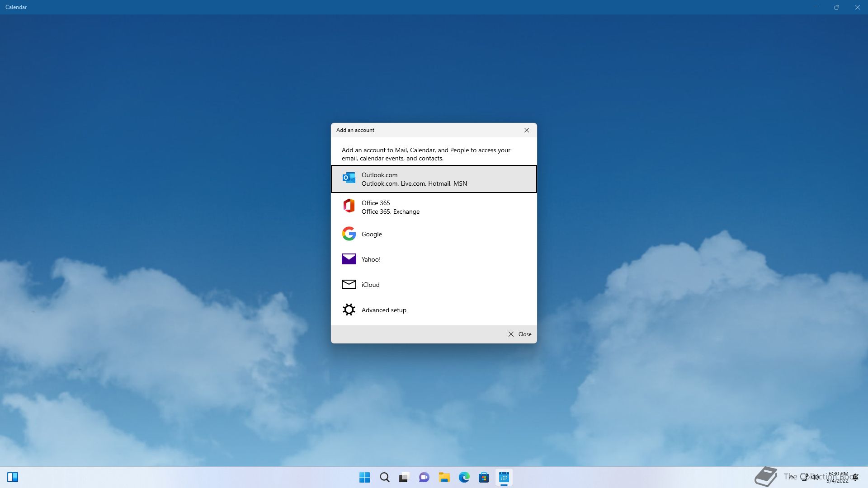868x488 pixels.
Task: Open Widgets panel from taskbar corner
Action: tap(13, 477)
